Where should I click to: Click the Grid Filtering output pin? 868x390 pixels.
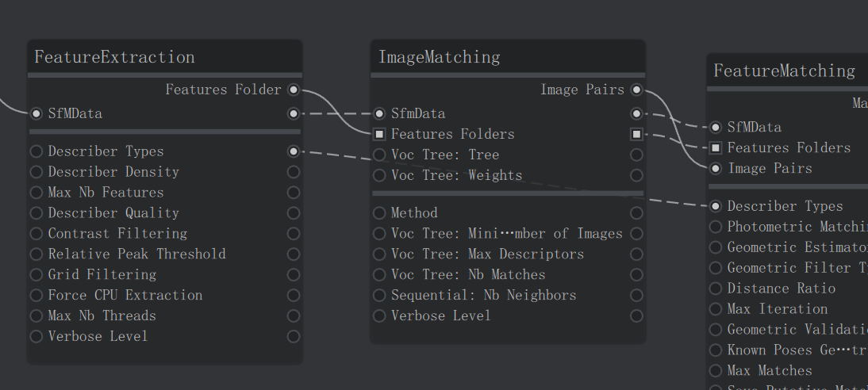pos(294,274)
